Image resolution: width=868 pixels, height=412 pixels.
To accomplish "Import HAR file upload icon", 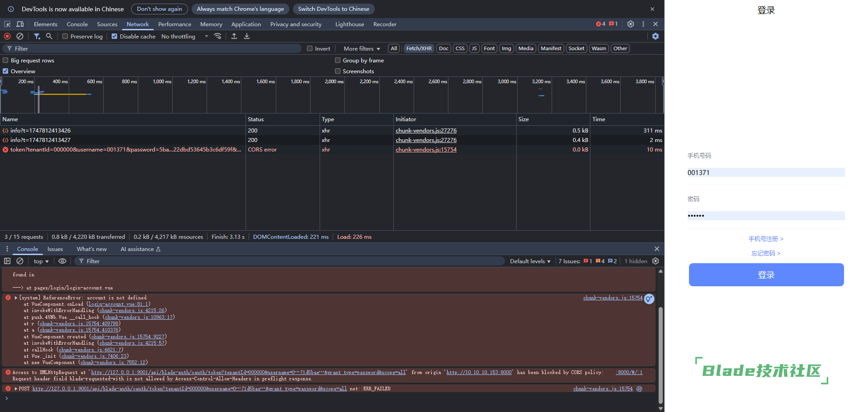I will click(x=234, y=36).
